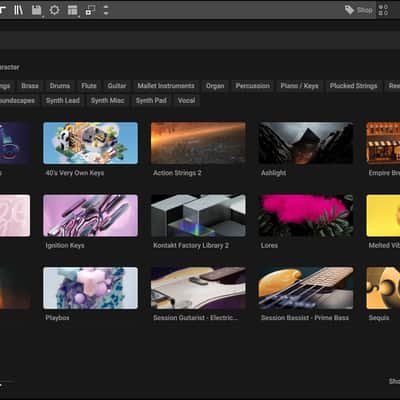Screen dimensions: 400x400
Task: Toggle the Brass tag filter
Action: tap(30, 86)
